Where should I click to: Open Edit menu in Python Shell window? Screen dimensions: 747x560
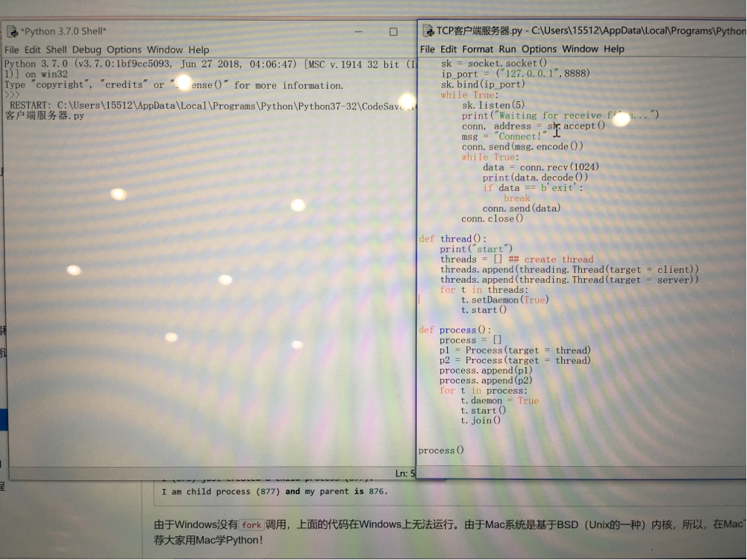tap(32, 50)
